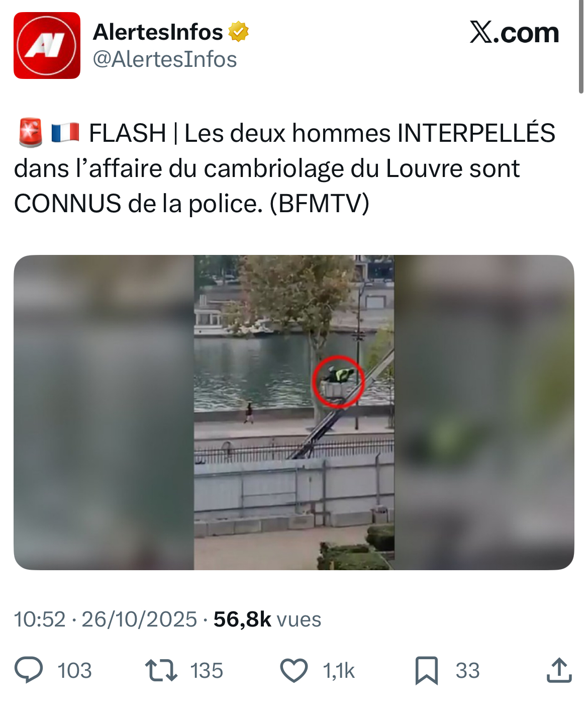Viewport: 588px width, 712px height.
Task: Click the red circled figure in video
Action: [x=338, y=382]
